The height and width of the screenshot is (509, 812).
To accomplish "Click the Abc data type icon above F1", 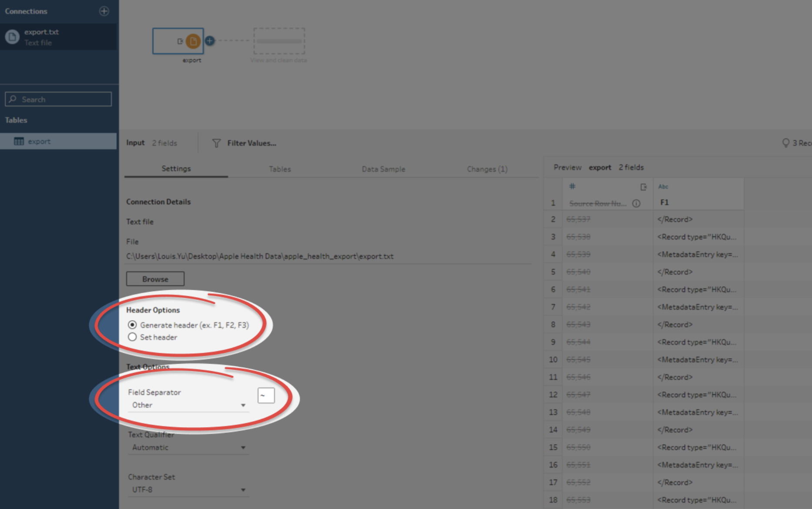I will point(663,187).
